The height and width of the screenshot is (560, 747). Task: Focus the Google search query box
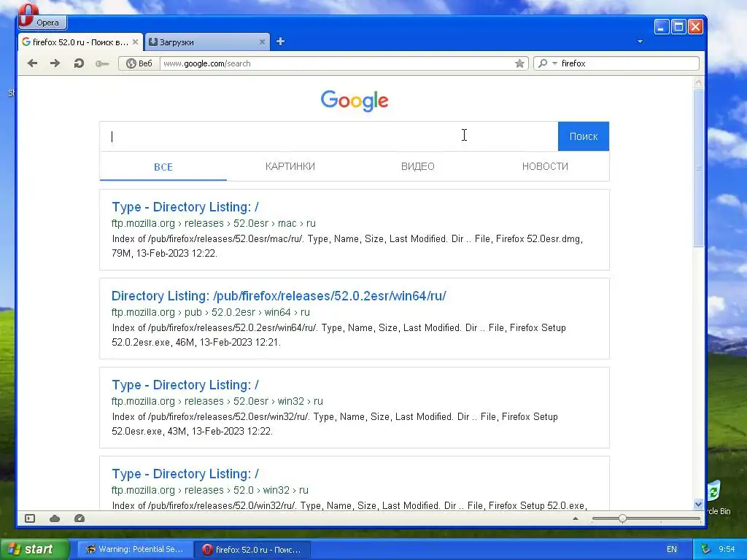coord(329,136)
